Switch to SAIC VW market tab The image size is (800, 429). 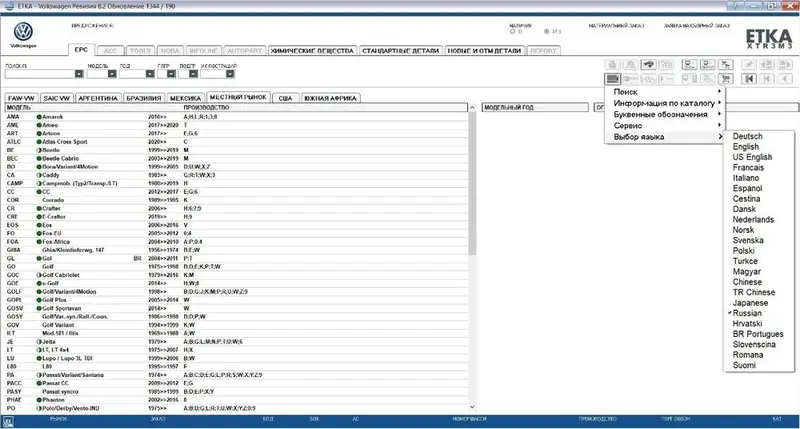(57, 98)
